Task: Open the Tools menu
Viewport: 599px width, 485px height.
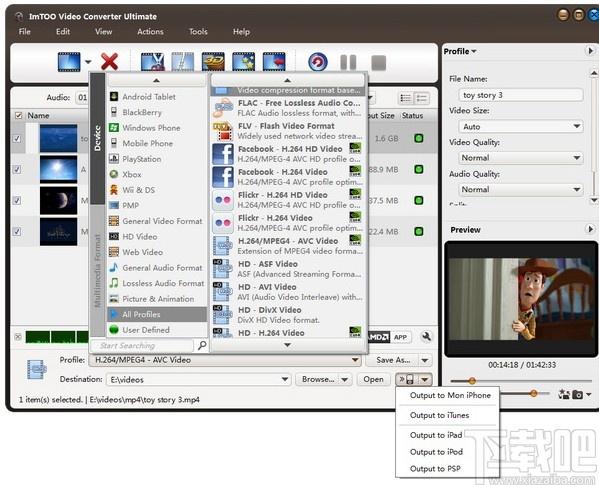Action: point(198,32)
